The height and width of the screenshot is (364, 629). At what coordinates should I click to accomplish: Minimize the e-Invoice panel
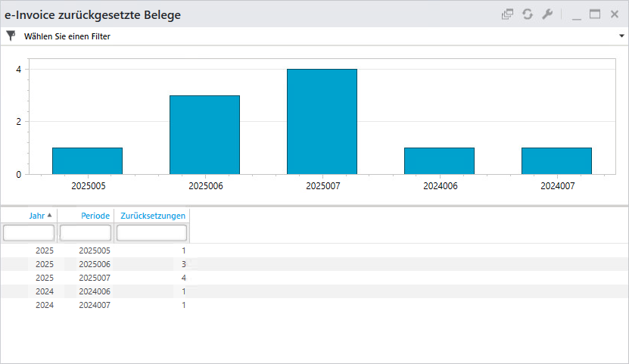point(577,14)
